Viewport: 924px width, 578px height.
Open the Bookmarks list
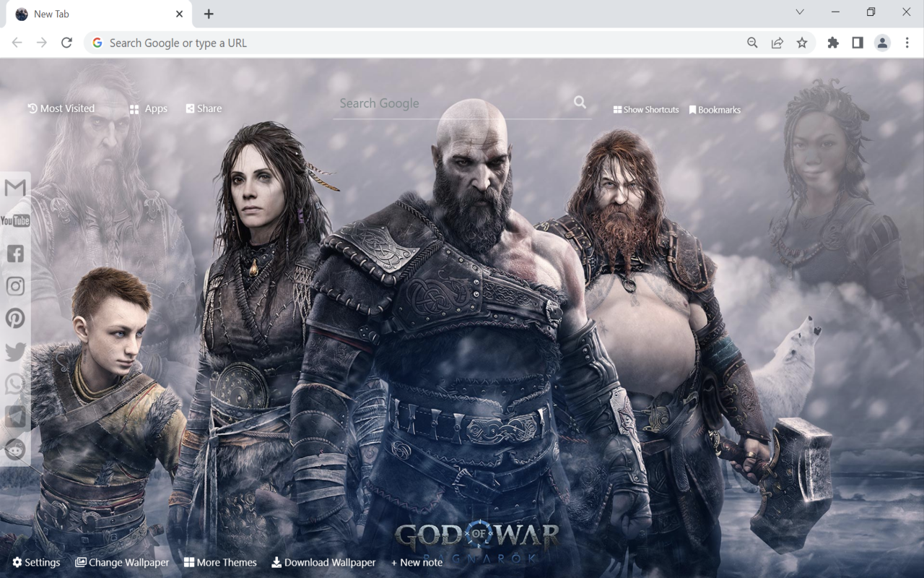tap(715, 110)
